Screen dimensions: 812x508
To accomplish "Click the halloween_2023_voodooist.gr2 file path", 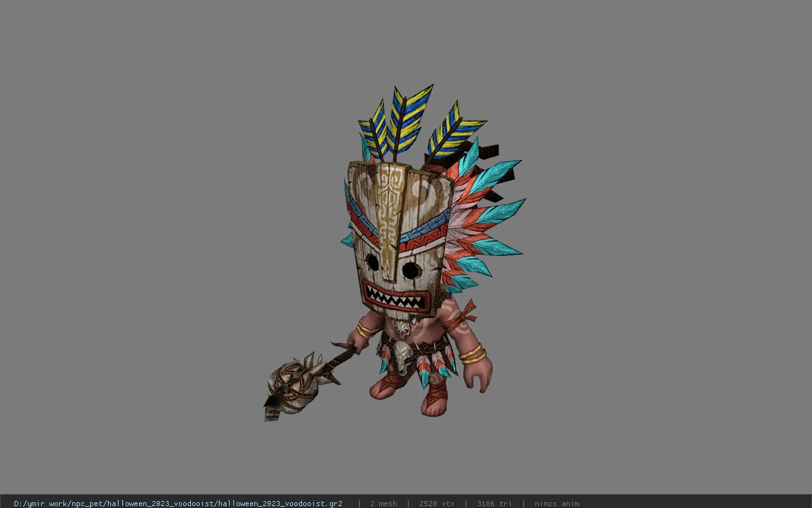I will 178,504.
